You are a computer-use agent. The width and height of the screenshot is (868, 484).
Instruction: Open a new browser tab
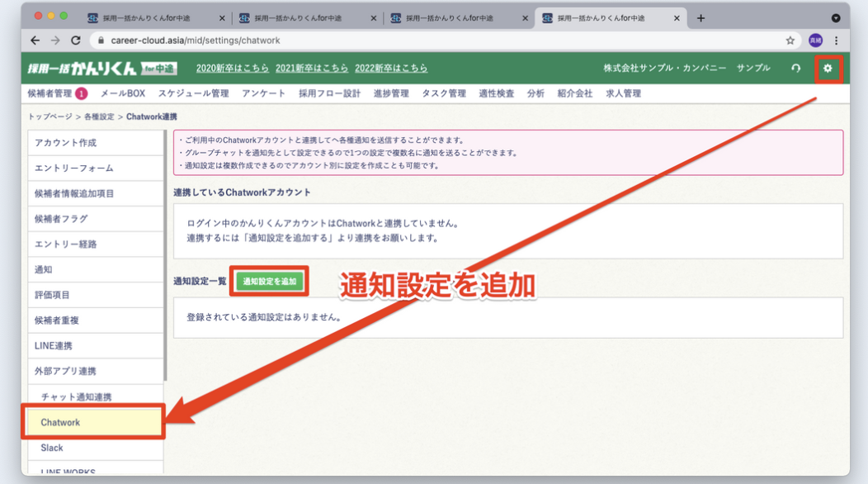(701, 18)
